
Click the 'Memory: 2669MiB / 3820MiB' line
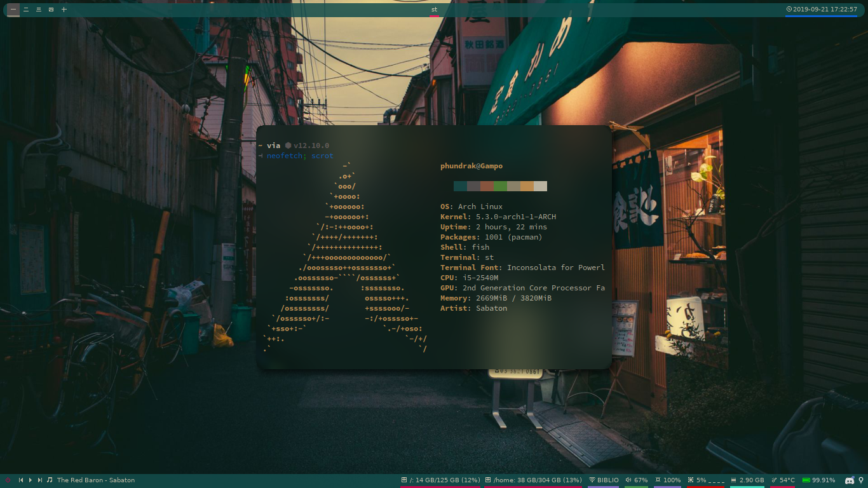click(496, 298)
